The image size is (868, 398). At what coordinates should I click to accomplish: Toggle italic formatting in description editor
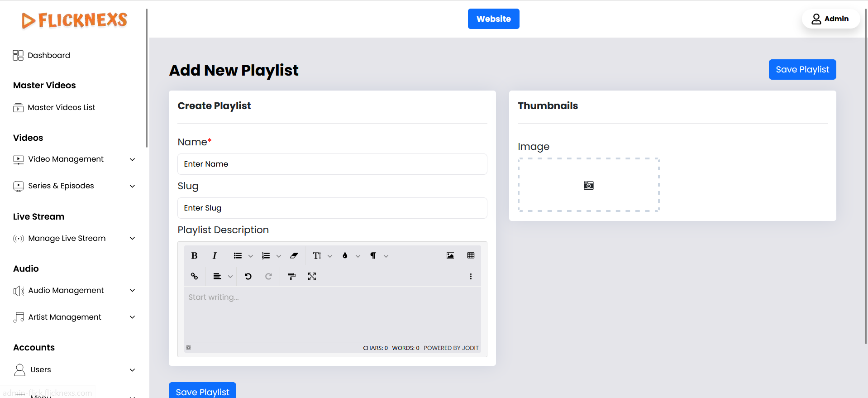pos(215,256)
